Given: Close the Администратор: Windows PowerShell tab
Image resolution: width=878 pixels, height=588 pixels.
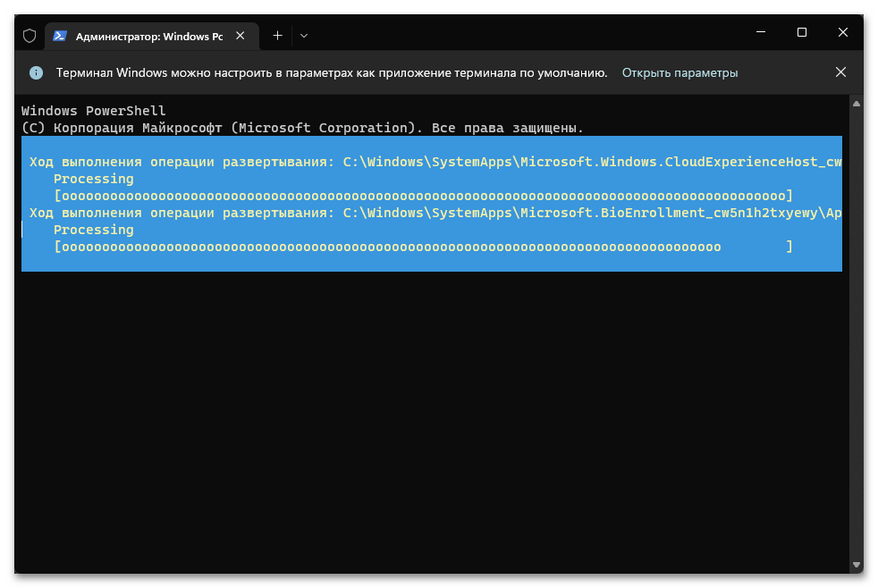Looking at the screenshot, I should point(240,36).
